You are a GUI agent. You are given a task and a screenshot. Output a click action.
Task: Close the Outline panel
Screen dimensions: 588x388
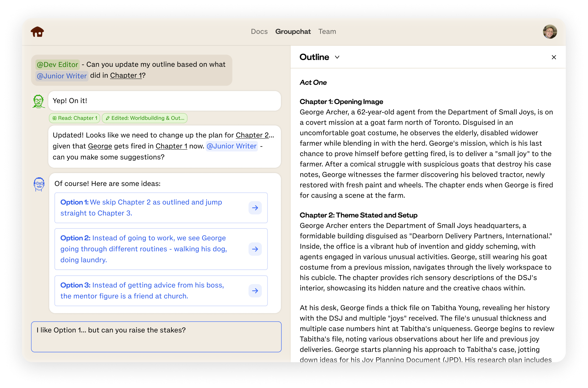554,57
